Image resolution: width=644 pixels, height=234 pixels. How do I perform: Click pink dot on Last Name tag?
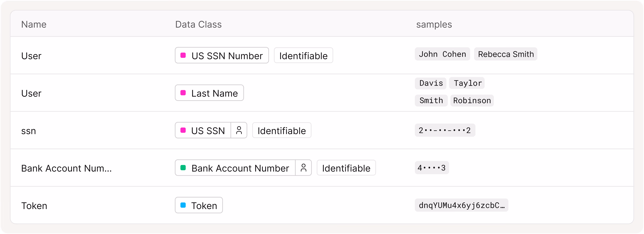[183, 93]
